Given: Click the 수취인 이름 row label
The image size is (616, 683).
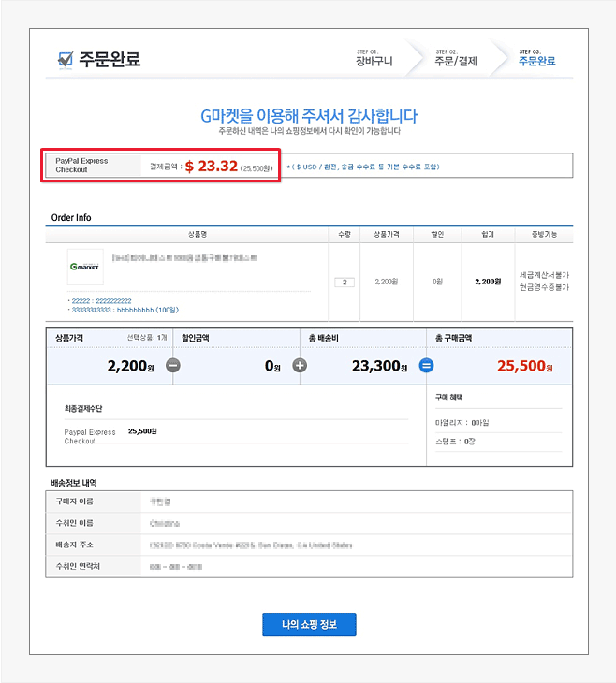Looking at the screenshot, I should coord(74,523).
